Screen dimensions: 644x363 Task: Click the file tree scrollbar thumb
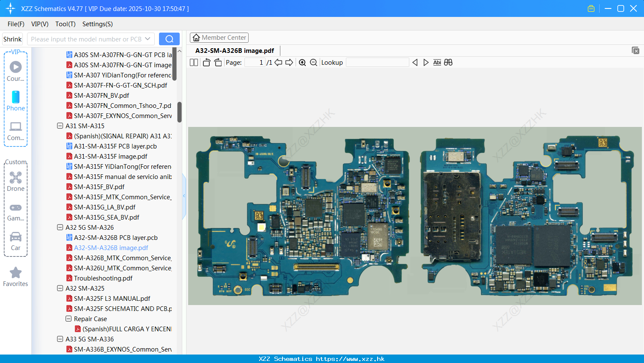tap(179, 112)
